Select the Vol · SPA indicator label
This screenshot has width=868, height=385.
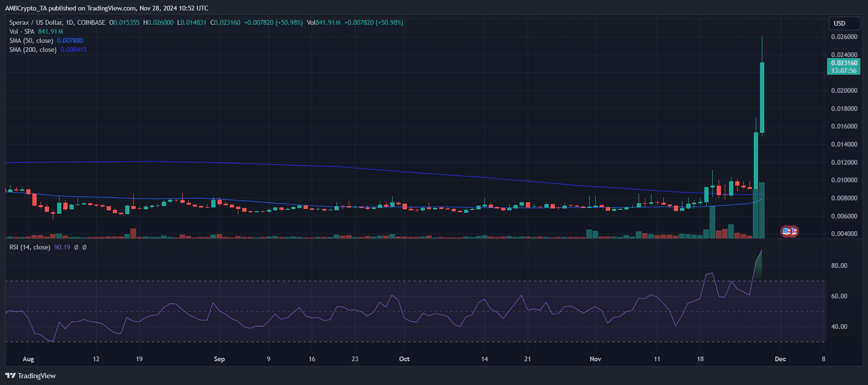tap(22, 31)
